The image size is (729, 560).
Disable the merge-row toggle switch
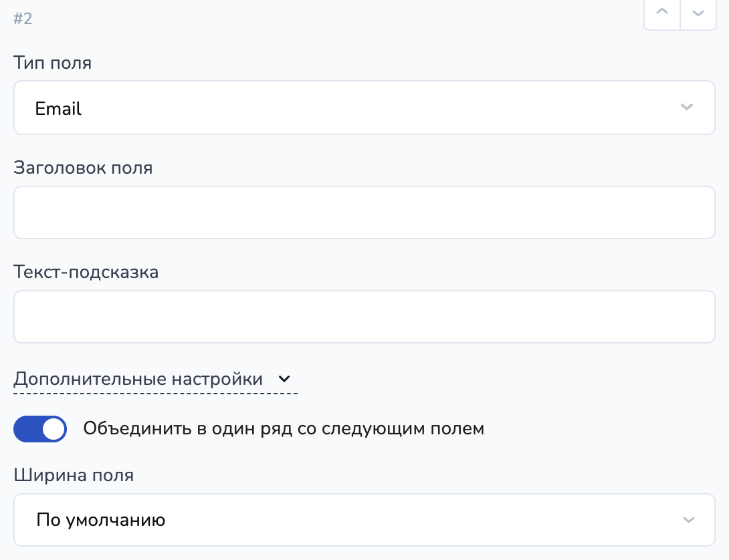(40, 429)
